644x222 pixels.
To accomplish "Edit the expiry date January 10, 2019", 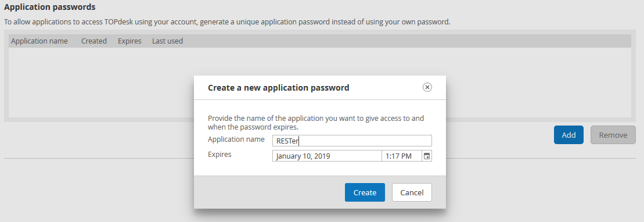I will pos(327,156).
